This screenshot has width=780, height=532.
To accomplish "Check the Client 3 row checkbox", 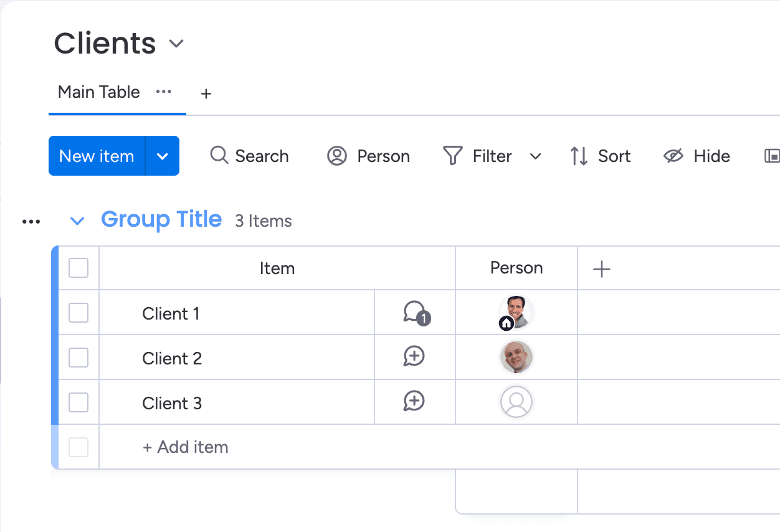I will click(78, 402).
